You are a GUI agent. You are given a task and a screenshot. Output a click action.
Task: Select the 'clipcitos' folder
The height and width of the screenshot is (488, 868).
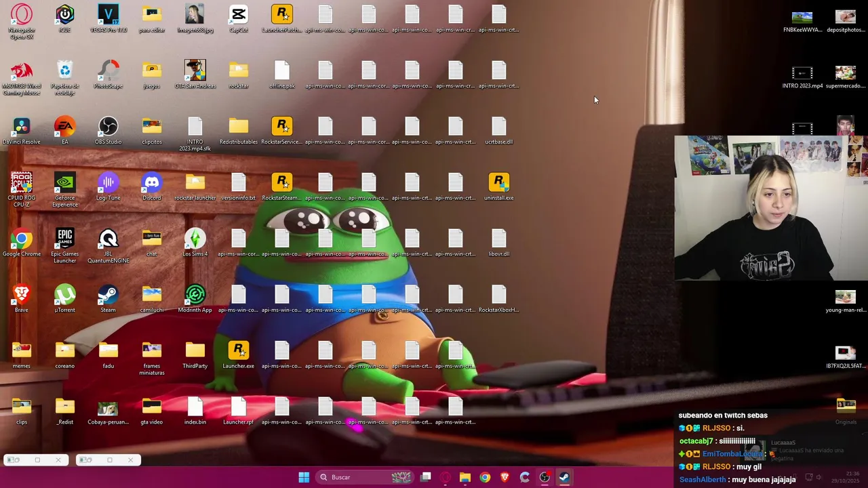coord(152,131)
